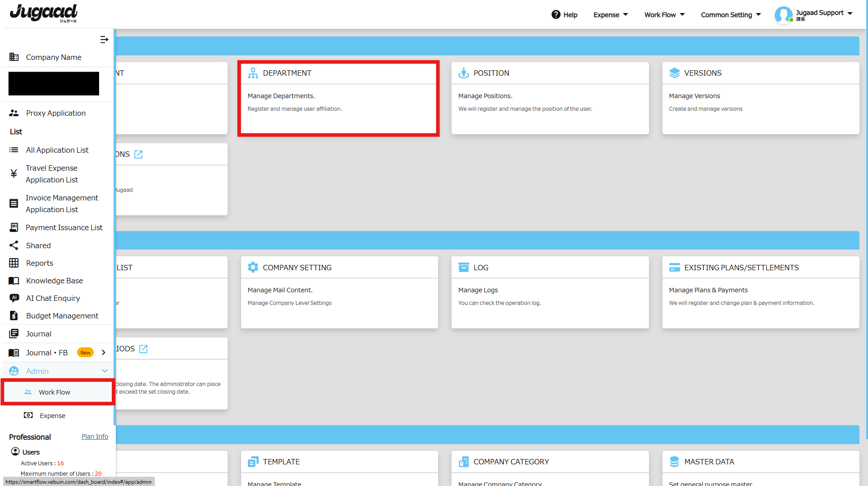Screen dimensions: 868x486
Task: Open the POSITION card title
Action: 491,73
